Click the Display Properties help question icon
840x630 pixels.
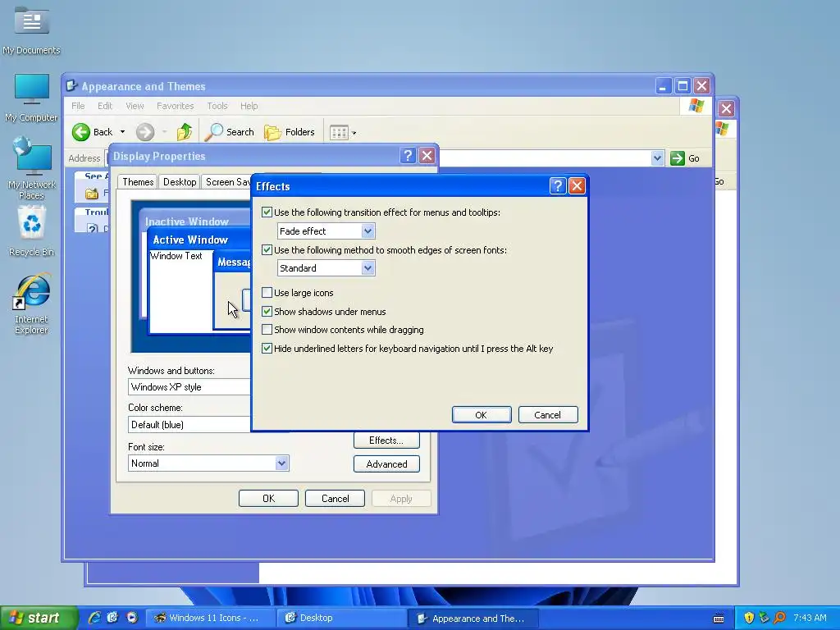[x=408, y=156]
